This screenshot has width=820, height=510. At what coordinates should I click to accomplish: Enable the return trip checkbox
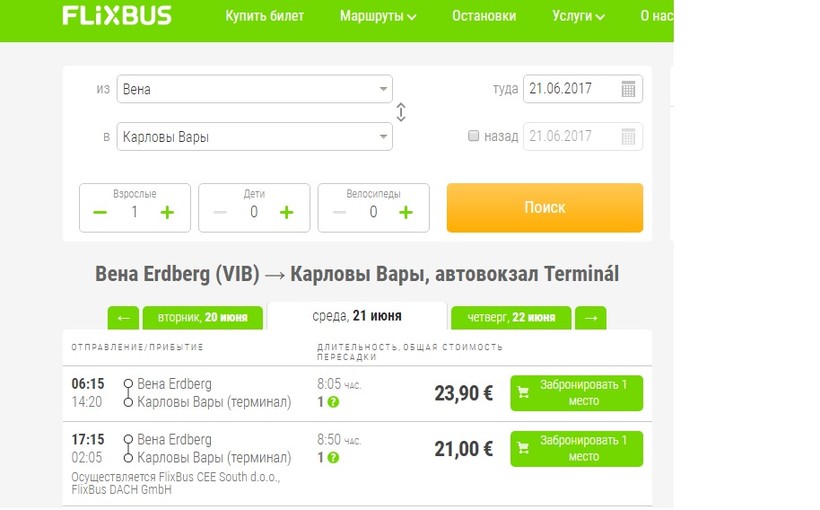pos(474,137)
